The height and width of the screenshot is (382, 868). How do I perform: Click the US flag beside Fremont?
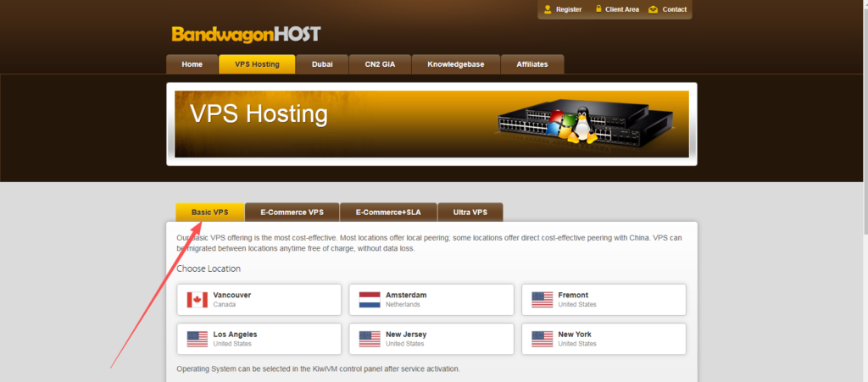542,299
